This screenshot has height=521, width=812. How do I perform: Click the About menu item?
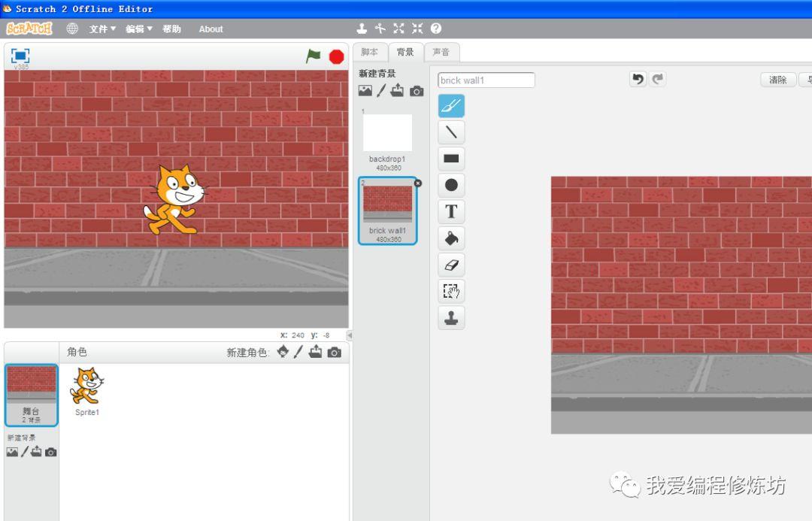pos(211,29)
